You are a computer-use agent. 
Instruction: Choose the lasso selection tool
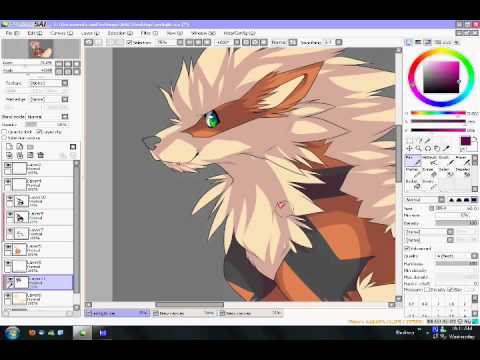tap(419, 140)
